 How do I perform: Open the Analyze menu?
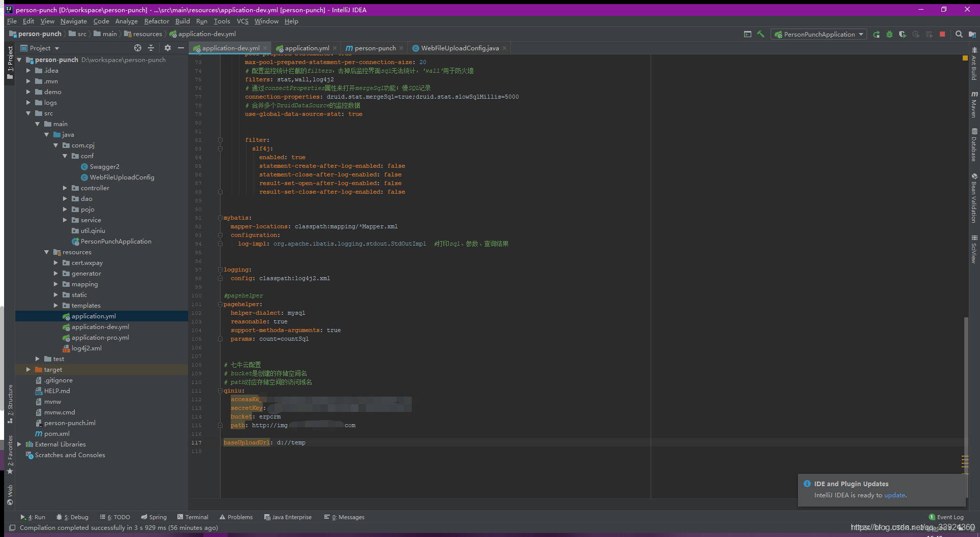click(127, 21)
